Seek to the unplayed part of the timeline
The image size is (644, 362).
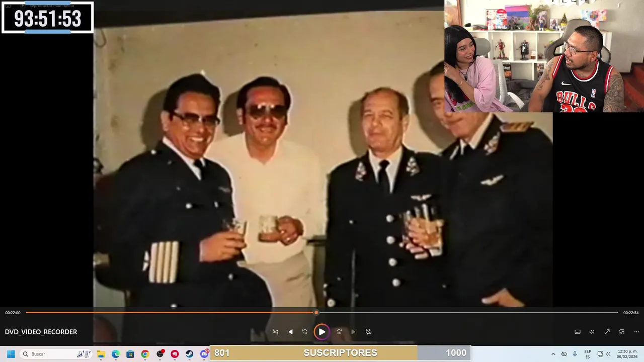pyautogui.click(x=468, y=313)
